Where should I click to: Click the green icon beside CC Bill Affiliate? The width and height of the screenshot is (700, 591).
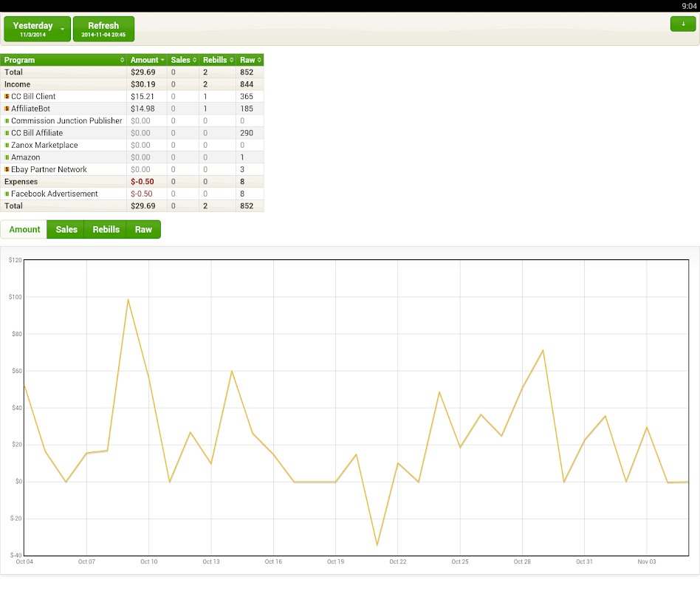pyautogui.click(x=7, y=133)
